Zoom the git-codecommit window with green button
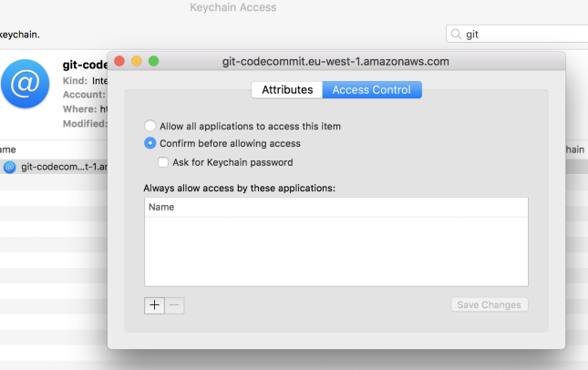Image resolution: width=588 pixels, height=370 pixels. point(154,61)
